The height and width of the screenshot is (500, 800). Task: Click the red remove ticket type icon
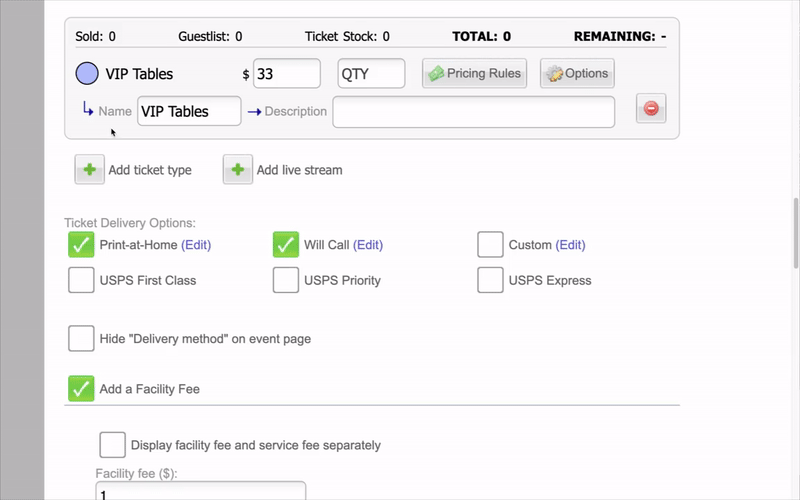[651, 108]
